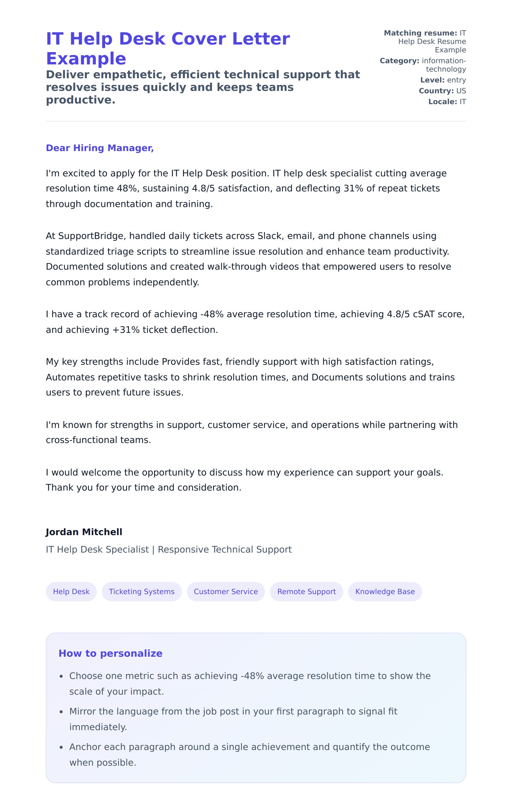Click the Dear Hiring Manager greeting
This screenshot has height=812, width=512.
pos(100,148)
